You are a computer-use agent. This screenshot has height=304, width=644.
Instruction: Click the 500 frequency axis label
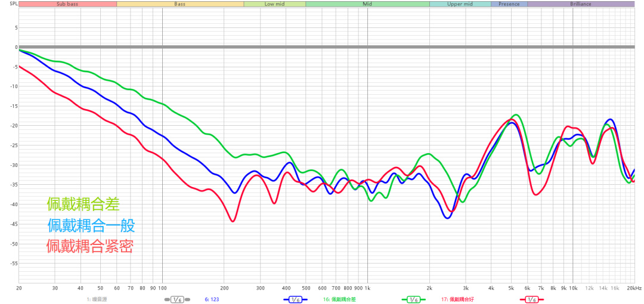[x=306, y=289]
